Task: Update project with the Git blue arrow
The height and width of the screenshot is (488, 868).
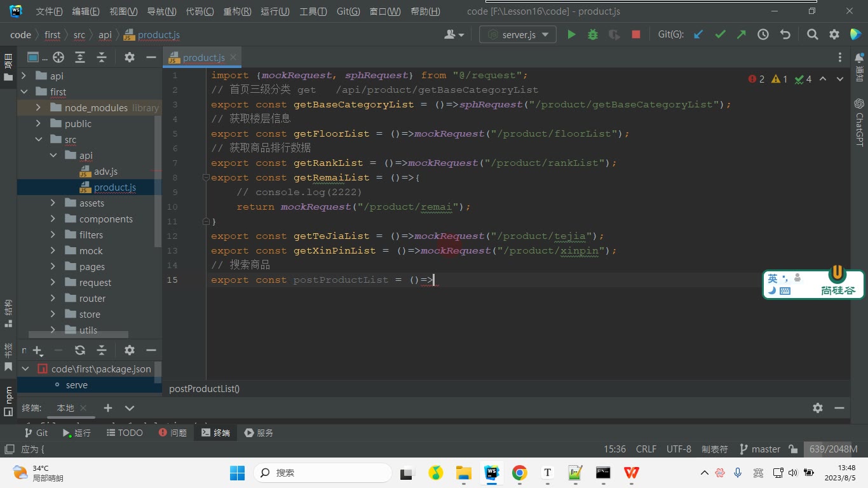Action: pyautogui.click(x=698, y=35)
